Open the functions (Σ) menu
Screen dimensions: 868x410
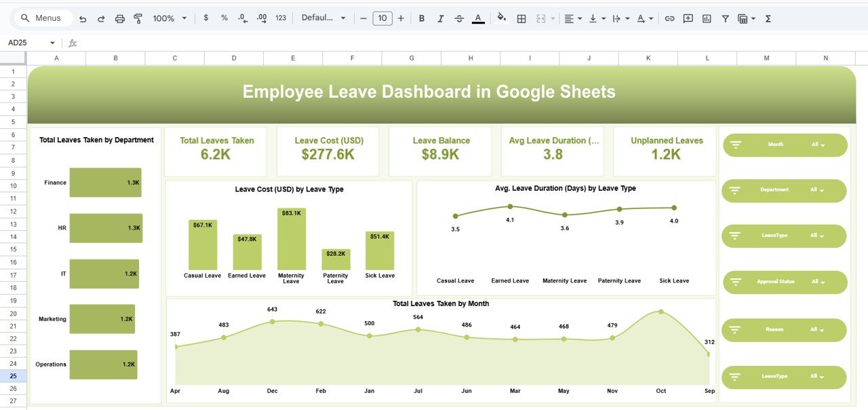[768, 18]
